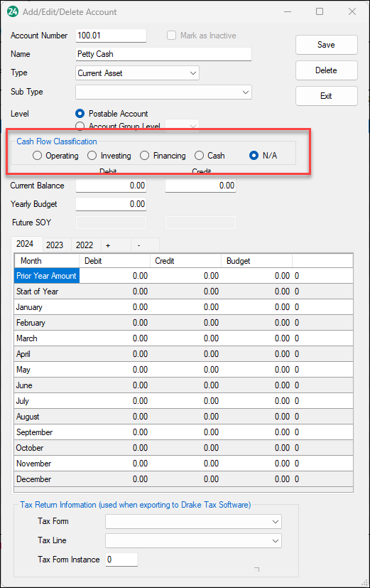Choose Operating cash flow classification
This screenshot has width=370, height=588.
(x=37, y=155)
